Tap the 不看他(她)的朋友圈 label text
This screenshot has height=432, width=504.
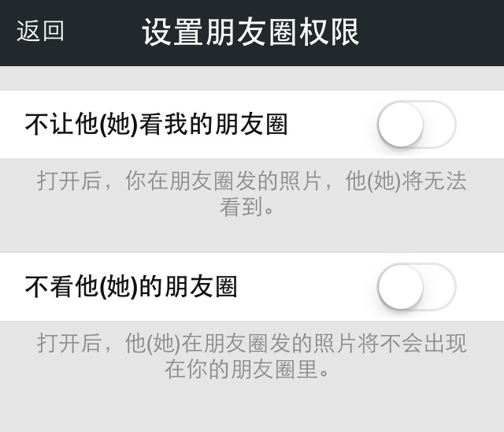[x=131, y=287]
